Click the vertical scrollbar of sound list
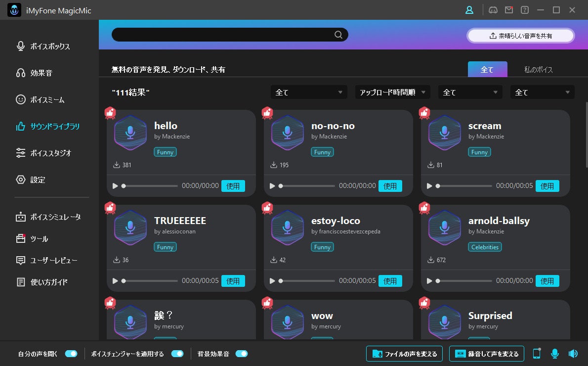 587,135
